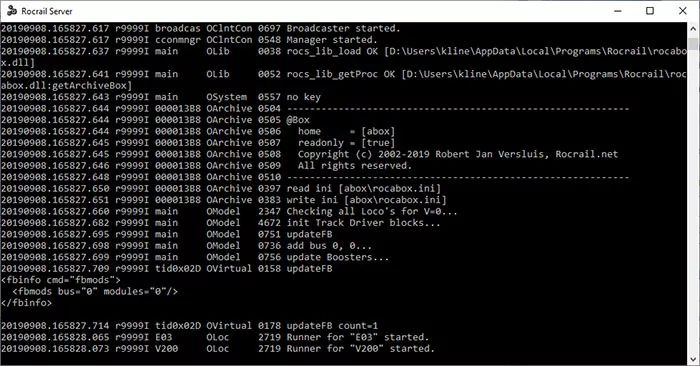
Task: Click the Copyright Robert Jan Versluis line
Action: (x=309, y=154)
